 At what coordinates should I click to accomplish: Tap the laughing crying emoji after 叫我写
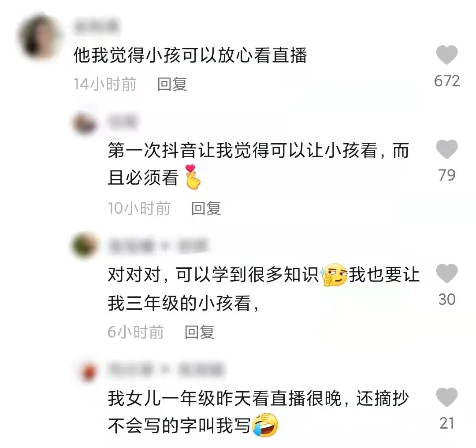coord(265,424)
